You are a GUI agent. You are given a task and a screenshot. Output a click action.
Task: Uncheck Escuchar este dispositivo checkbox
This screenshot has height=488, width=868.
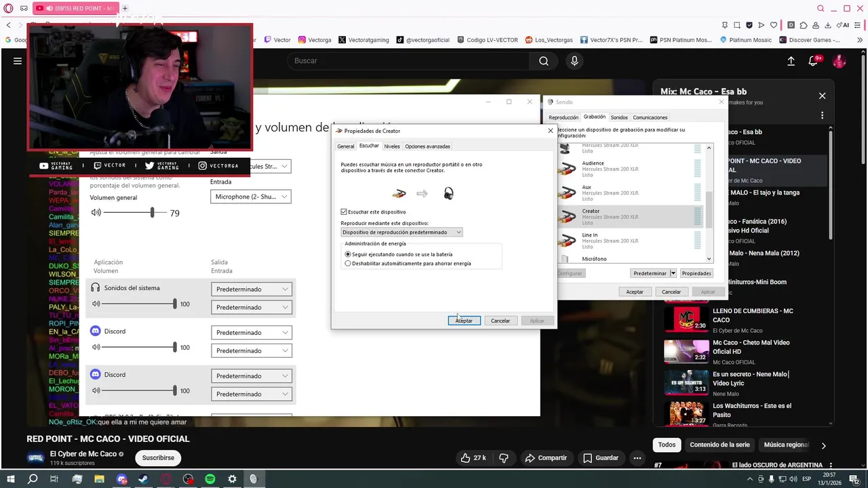(344, 212)
